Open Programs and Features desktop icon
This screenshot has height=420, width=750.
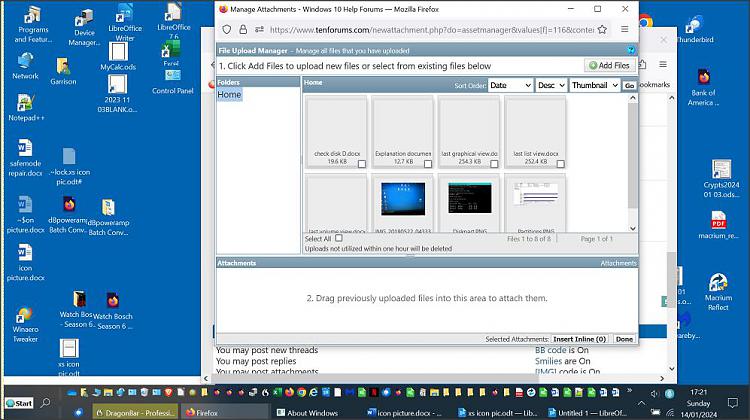[x=33, y=25]
